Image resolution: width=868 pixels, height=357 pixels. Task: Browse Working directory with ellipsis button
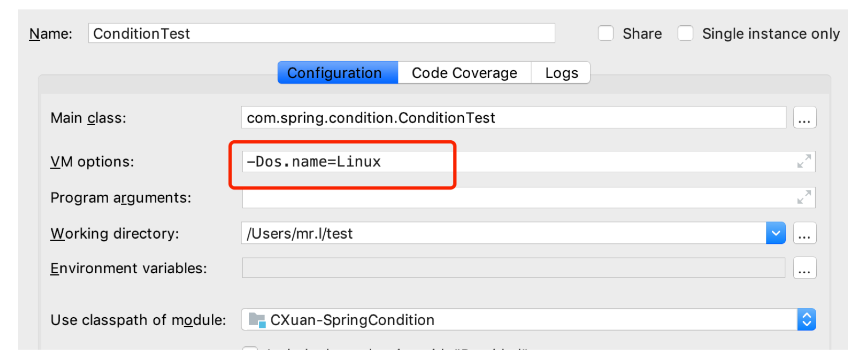tap(804, 233)
